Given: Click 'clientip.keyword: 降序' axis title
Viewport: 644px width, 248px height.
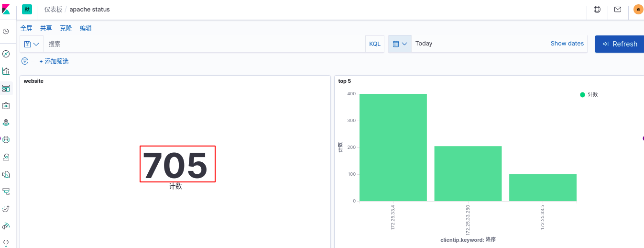Looking at the screenshot, I should click(468, 239).
